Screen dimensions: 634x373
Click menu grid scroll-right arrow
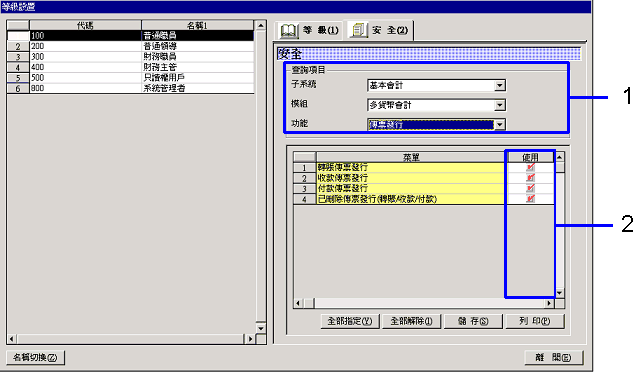[x=549, y=303]
